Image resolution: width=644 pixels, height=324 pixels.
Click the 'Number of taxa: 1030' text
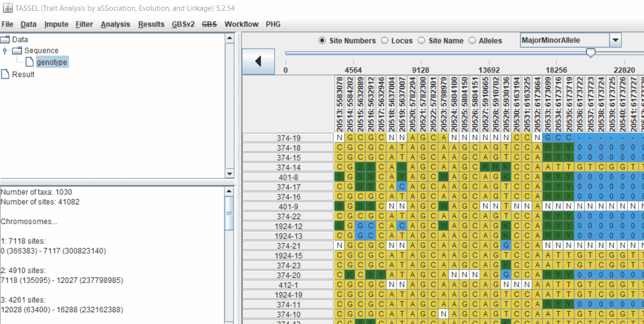pos(37,192)
